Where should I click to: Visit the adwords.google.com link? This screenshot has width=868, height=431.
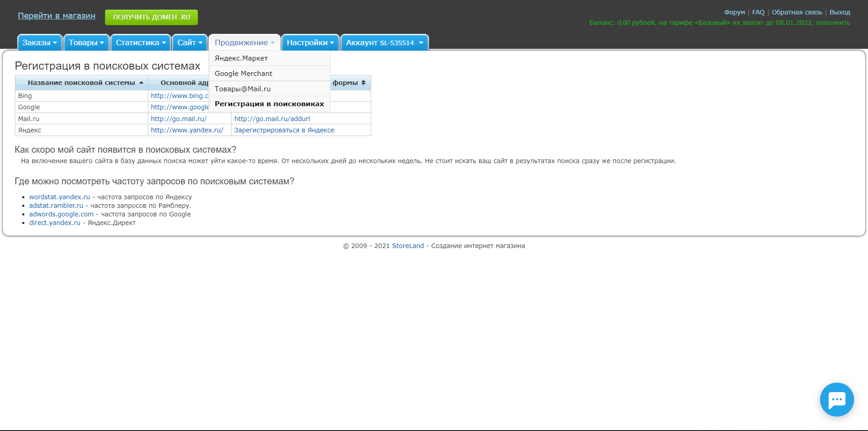[x=61, y=214]
